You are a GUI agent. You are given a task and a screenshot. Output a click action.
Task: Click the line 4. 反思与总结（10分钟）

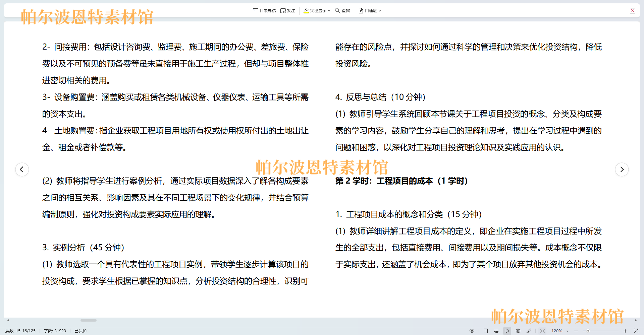381,97
